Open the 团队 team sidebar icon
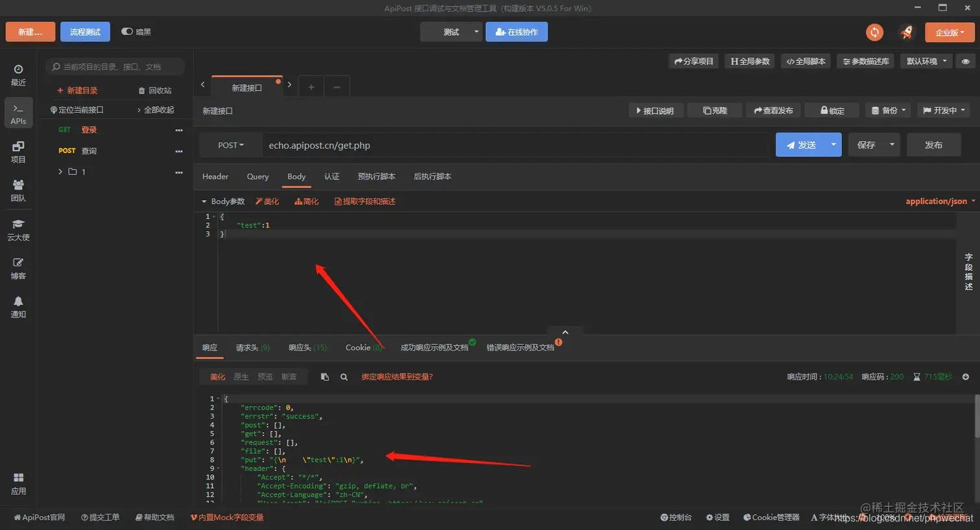 (x=18, y=191)
